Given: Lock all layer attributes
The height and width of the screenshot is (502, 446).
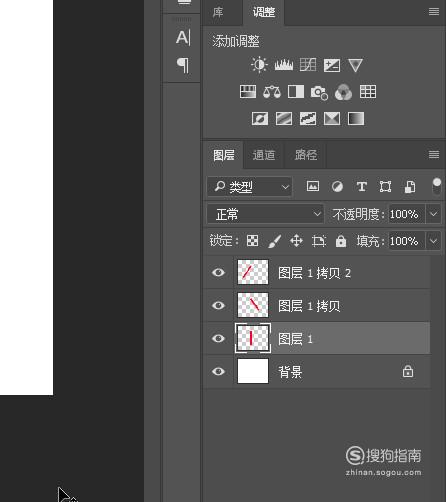Looking at the screenshot, I should [x=341, y=241].
